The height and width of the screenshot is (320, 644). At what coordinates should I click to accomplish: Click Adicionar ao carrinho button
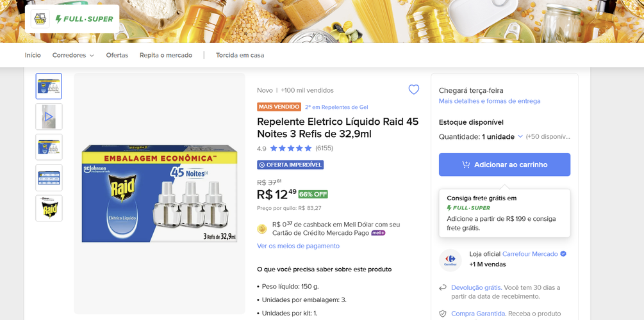tap(504, 164)
